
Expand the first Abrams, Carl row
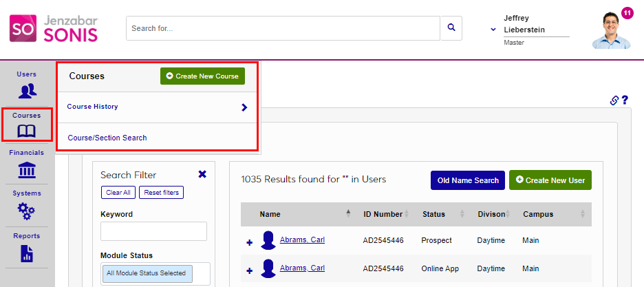click(x=249, y=242)
